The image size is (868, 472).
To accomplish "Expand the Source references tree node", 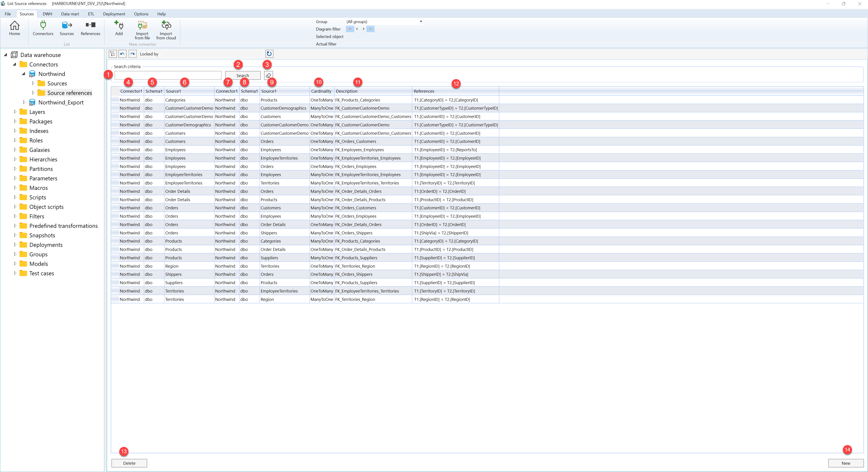I will coord(33,93).
